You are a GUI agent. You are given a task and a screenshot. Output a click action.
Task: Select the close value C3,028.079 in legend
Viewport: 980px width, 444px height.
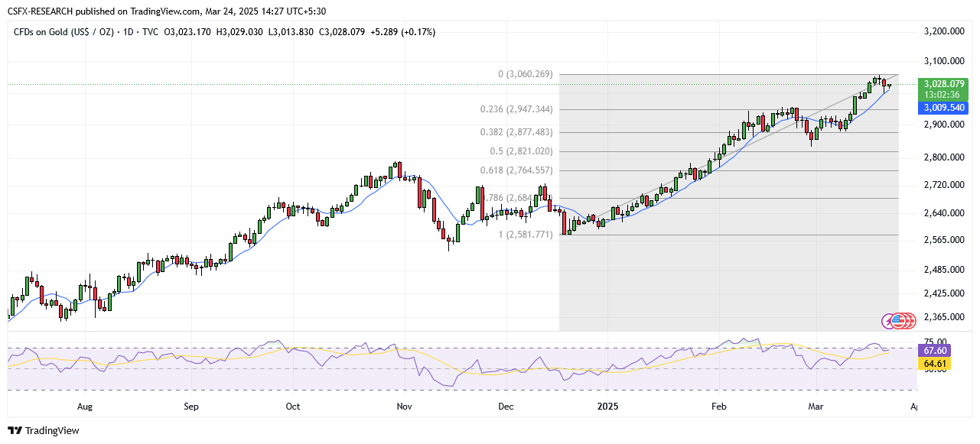click(342, 31)
